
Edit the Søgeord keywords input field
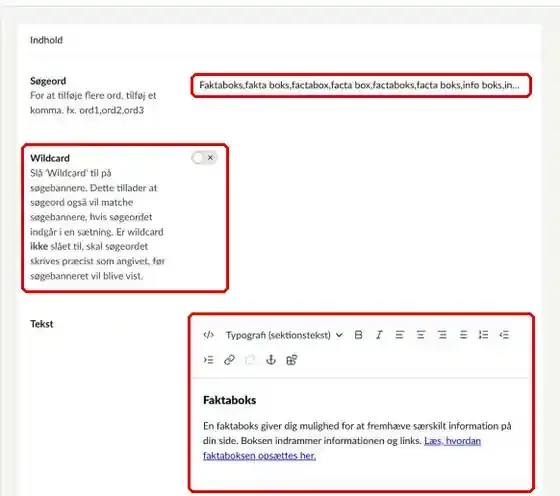coord(361,85)
